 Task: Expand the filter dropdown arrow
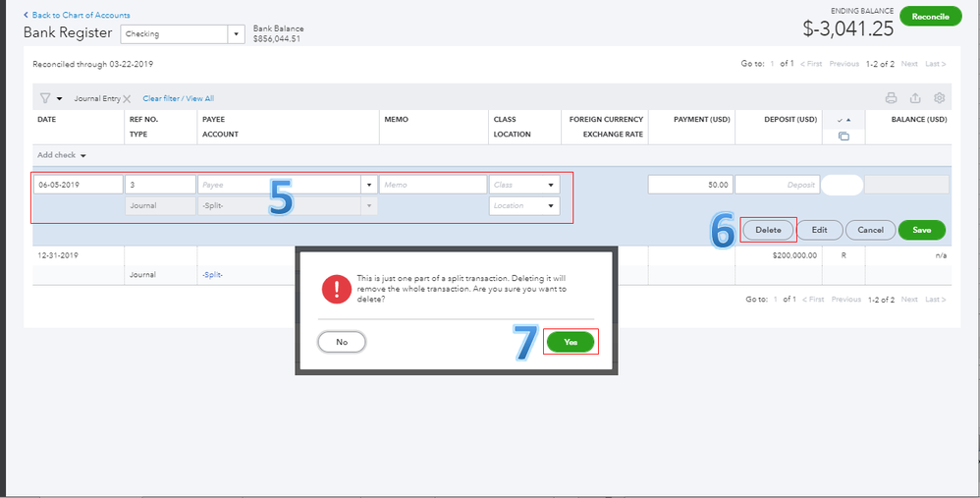click(x=59, y=99)
